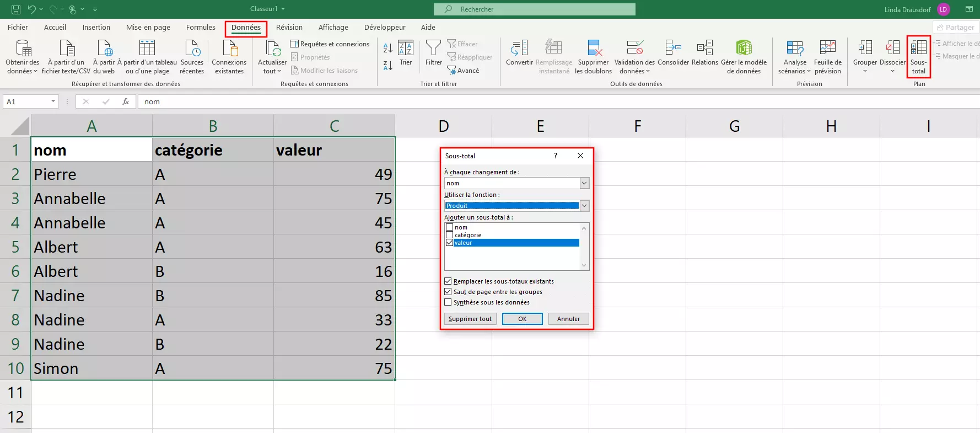Open the Fichier tab

click(x=18, y=28)
